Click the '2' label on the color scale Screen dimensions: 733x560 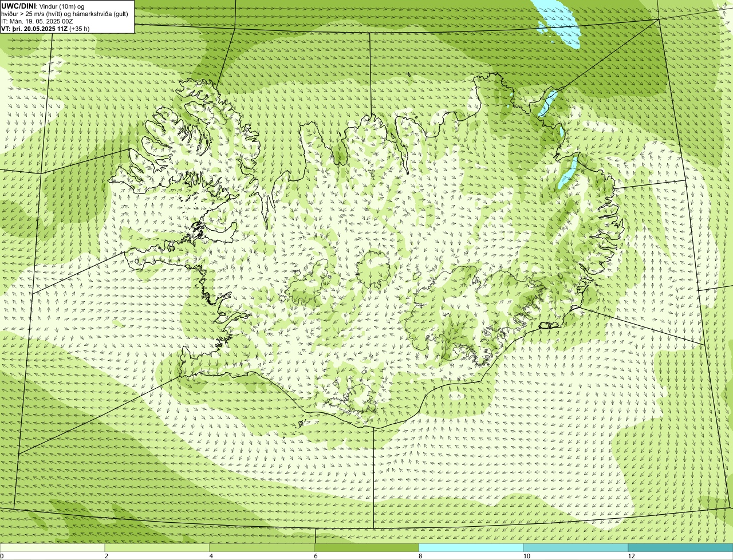coord(107,556)
